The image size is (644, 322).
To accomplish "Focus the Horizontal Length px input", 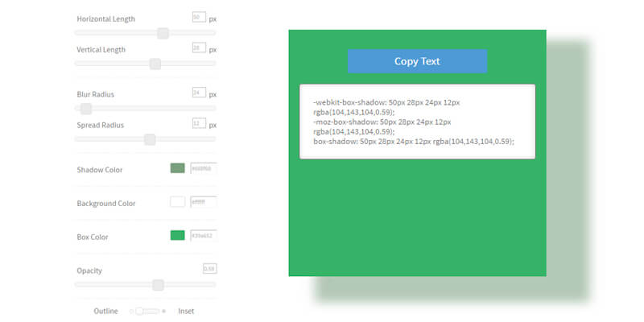I will click(199, 17).
